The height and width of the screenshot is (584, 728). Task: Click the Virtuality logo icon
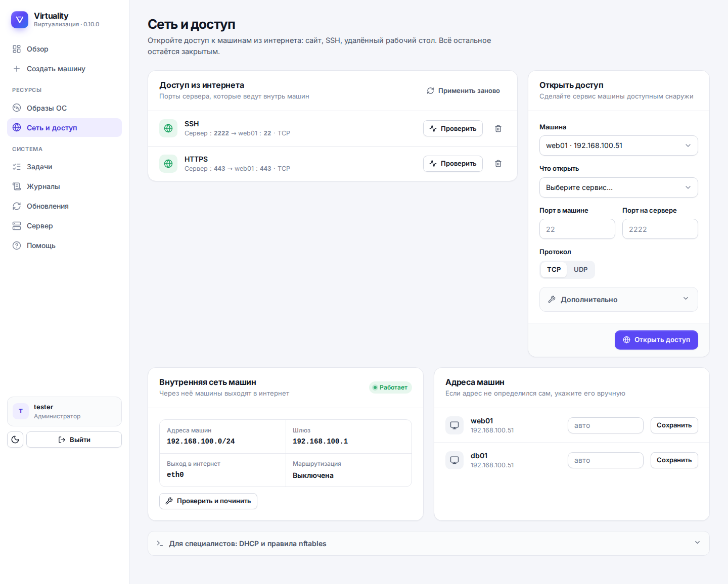(20, 20)
